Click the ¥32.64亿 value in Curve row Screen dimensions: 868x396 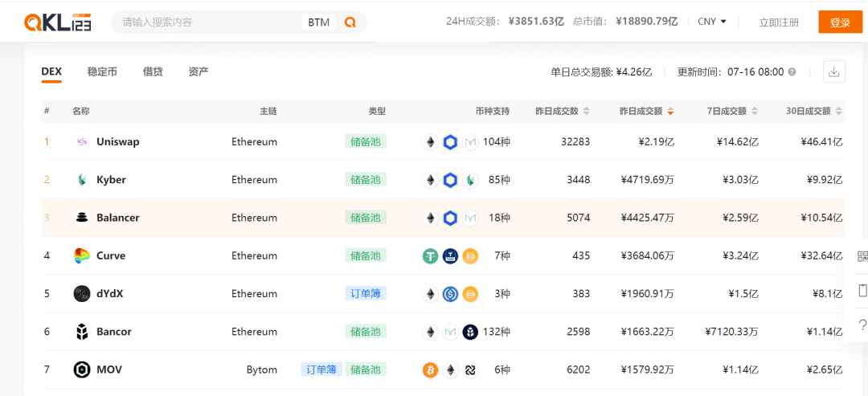pyautogui.click(x=822, y=255)
